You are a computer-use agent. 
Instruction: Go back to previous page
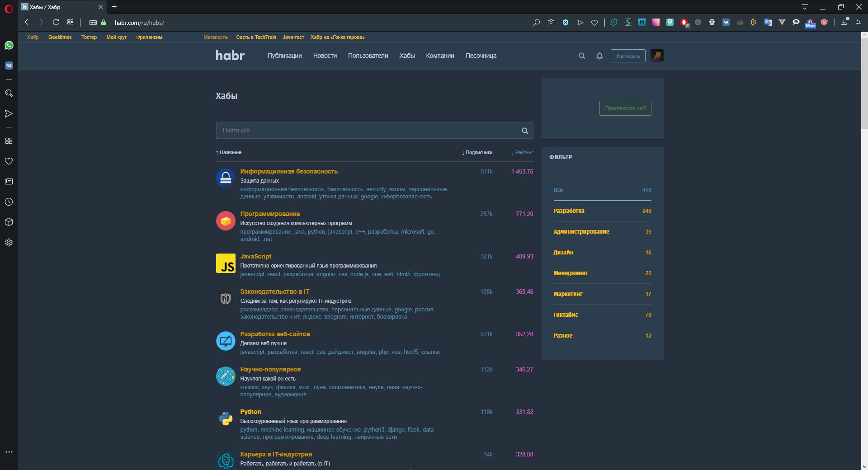tap(27, 22)
